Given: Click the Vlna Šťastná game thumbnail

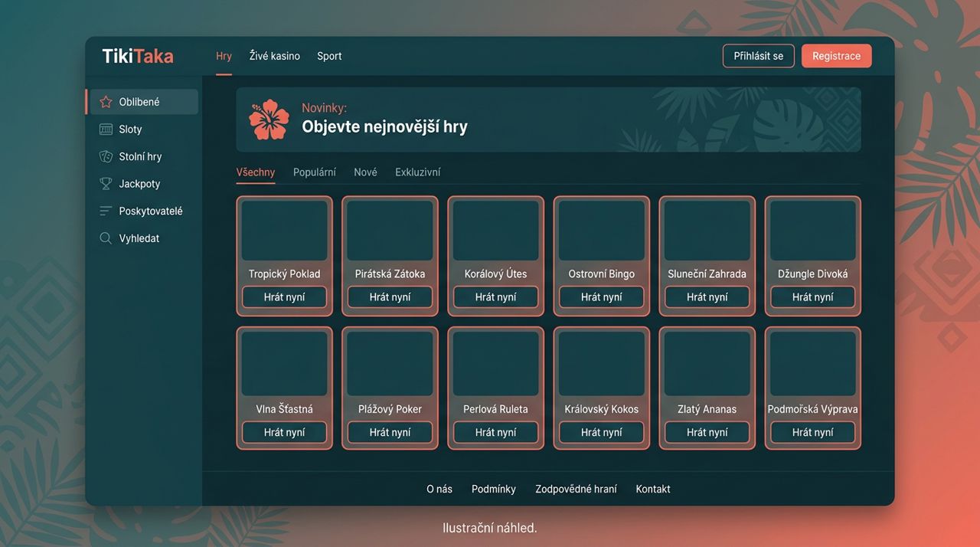Looking at the screenshot, I should point(284,364).
